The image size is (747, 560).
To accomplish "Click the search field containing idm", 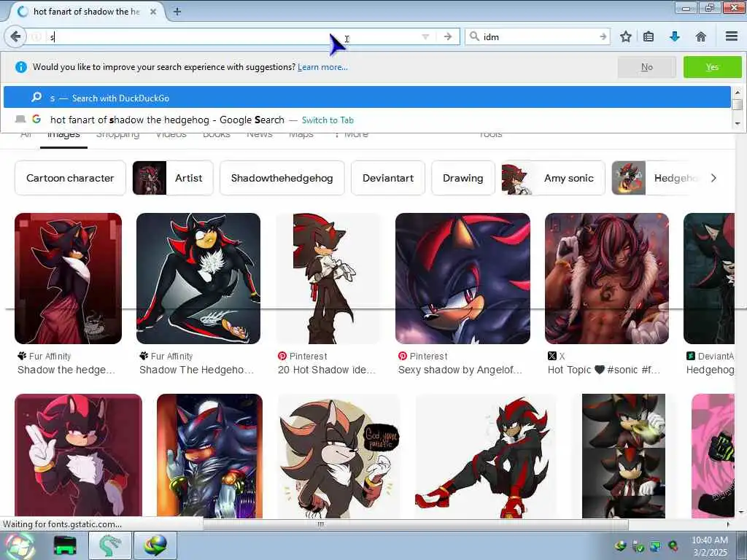I will tap(538, 36).
